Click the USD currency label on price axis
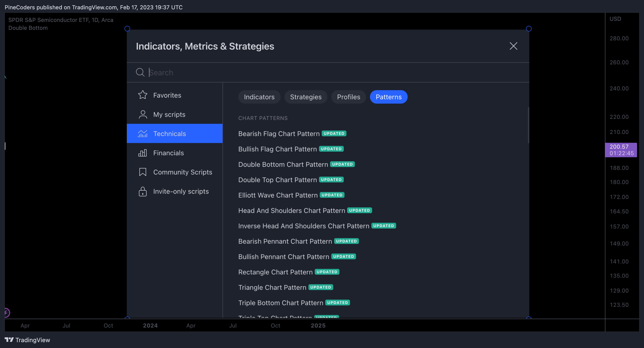This screenshot has width=644, height=348. pyautogui.click(x=615, y=19)
